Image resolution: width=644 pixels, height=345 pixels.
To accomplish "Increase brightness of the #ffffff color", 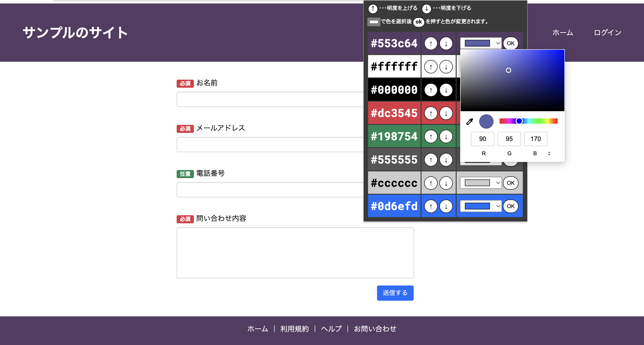I will tap(430, 66).
